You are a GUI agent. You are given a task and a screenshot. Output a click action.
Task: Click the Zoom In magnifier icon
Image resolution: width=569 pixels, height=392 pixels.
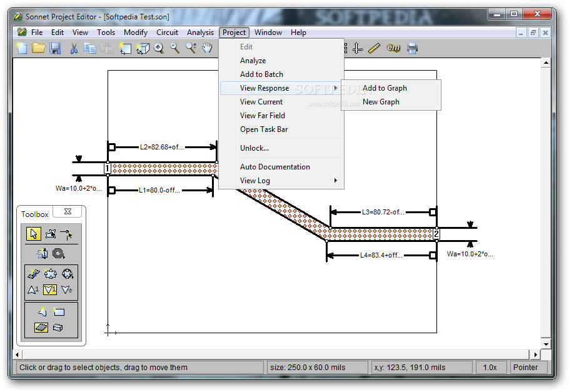159,48
